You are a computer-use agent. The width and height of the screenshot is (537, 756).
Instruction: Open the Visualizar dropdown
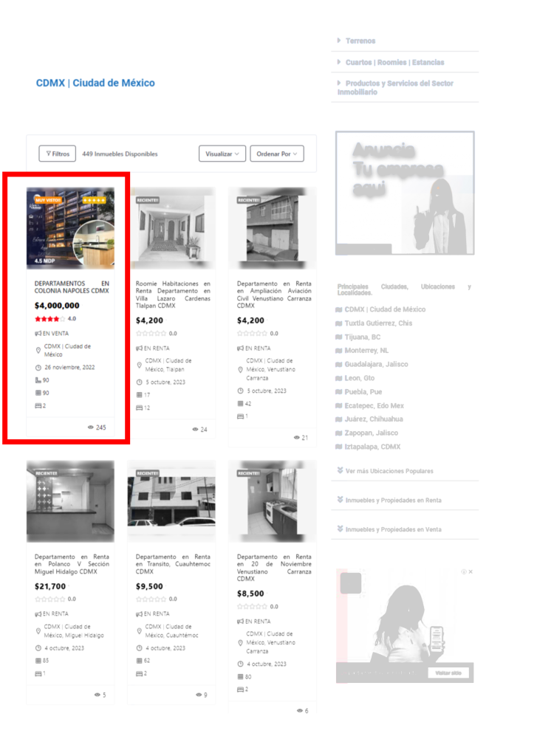222,154
